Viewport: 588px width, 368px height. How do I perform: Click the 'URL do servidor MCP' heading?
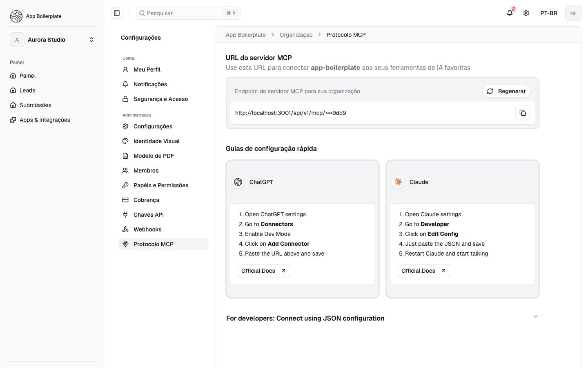click(x=259, y=58)
